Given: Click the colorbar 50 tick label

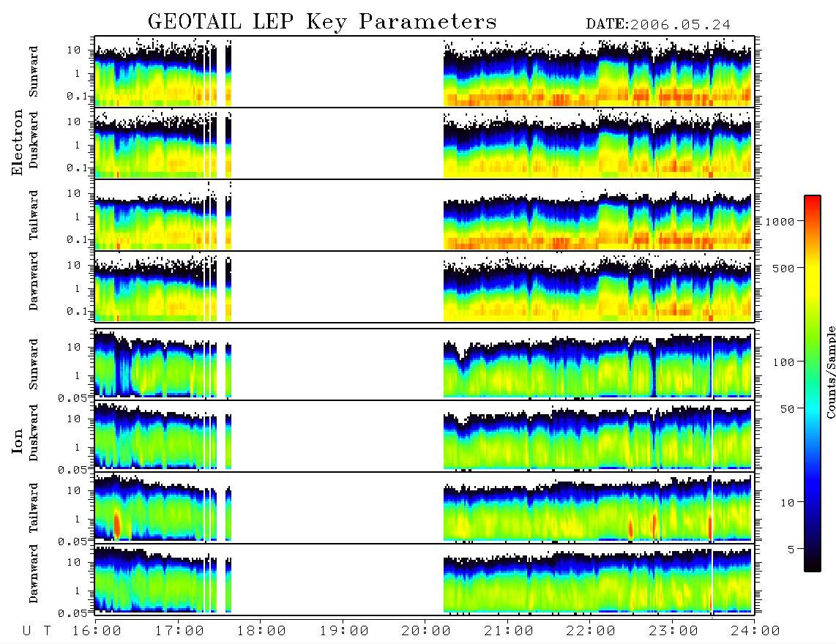Looking at the screenshot, I should coord(787,409).
